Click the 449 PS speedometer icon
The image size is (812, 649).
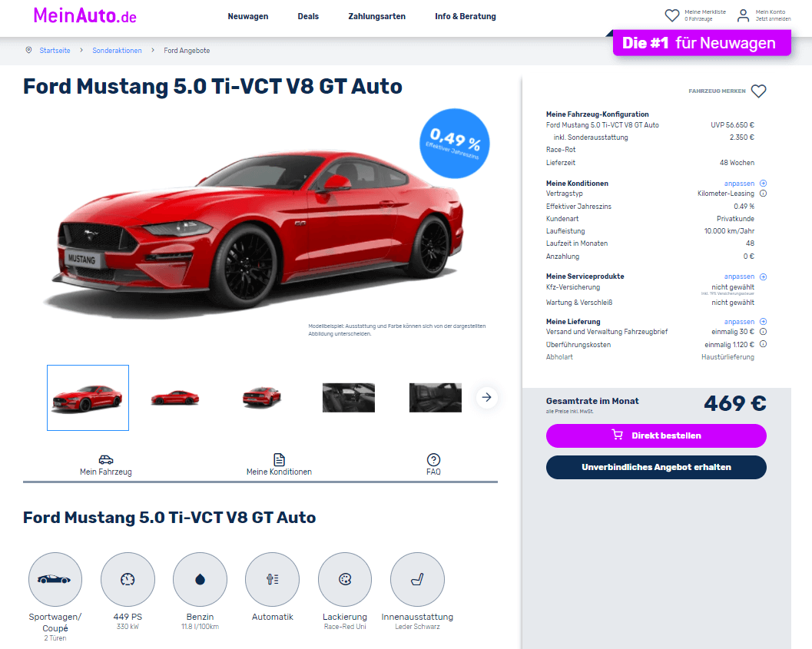pyautogui.click(x=128, y=579)
